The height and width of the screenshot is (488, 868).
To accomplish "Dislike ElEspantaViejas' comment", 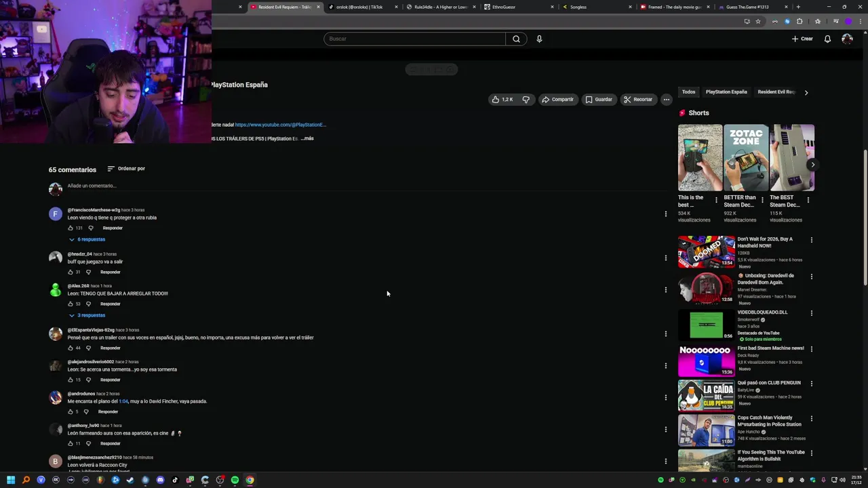I will pyautogui.click(x=88, y=348).
